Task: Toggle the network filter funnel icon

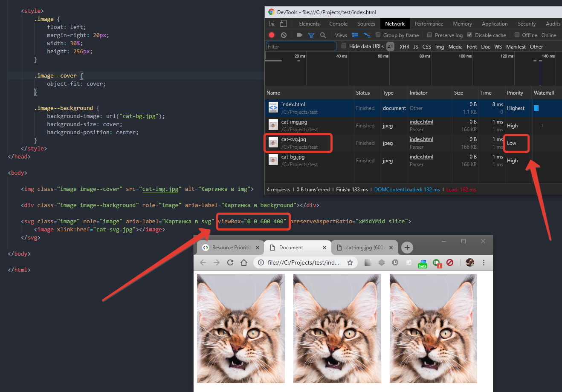Action: [311, 35]
